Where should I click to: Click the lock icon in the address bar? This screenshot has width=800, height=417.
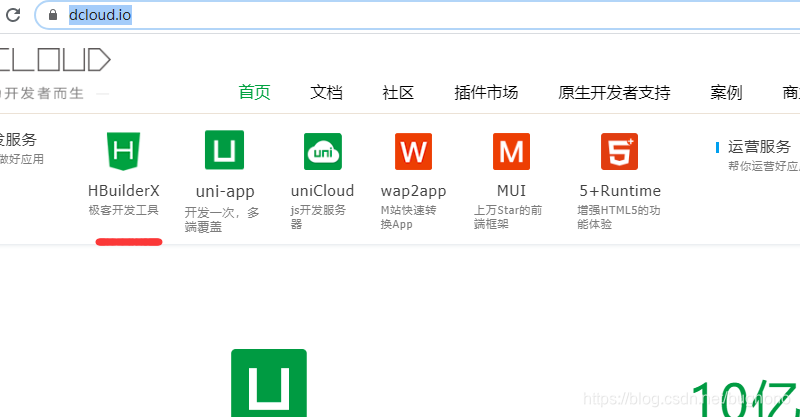[x=53, y=15]
